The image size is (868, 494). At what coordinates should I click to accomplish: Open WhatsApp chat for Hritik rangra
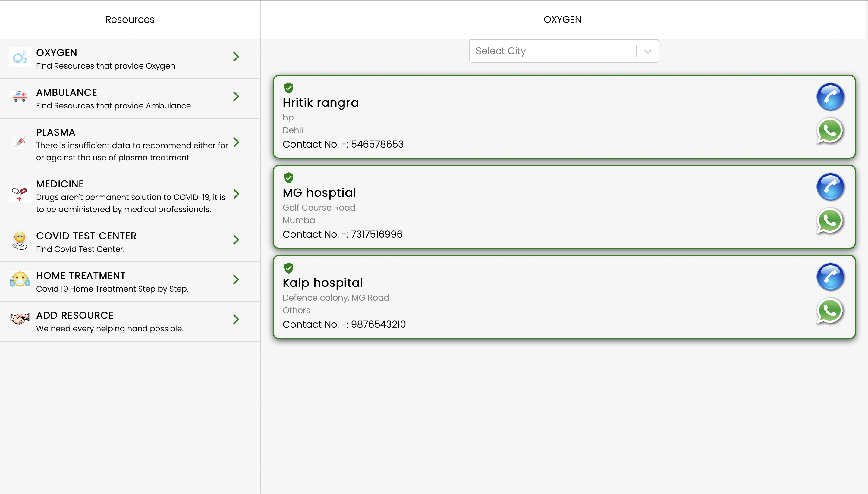(x=830, y=131)
